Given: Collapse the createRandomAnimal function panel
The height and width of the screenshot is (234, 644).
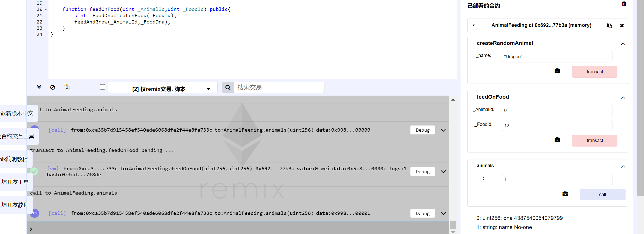Looking at the screenshot, I should click(x=623, y=44).
